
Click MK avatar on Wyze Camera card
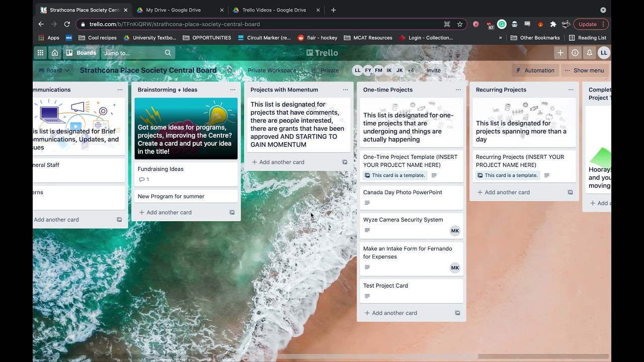pyautogui.click(x=455, y=231)
